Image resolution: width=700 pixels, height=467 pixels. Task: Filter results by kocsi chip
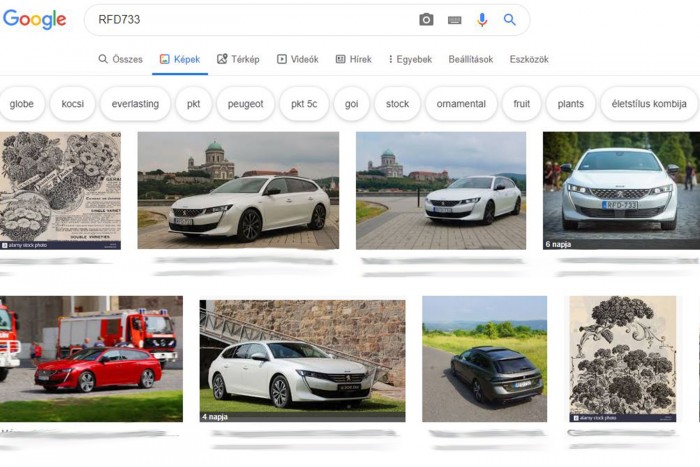tap(72, 104)
